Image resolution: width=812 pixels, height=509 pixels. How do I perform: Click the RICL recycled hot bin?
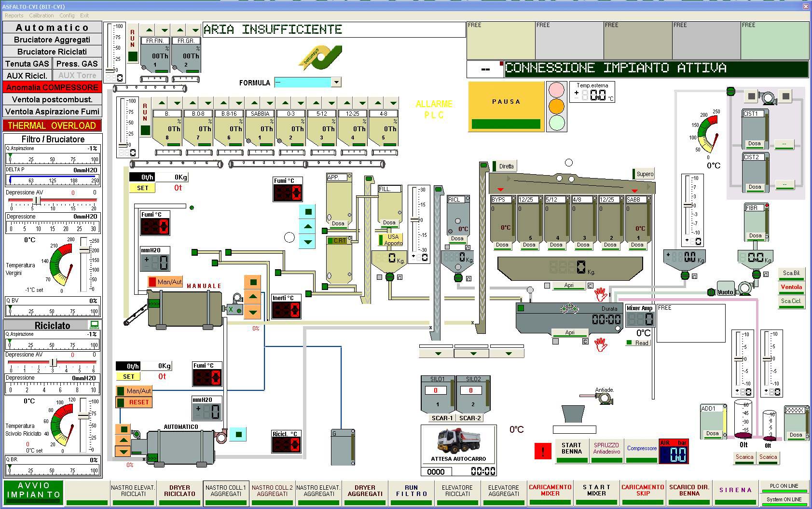[458, 219]
